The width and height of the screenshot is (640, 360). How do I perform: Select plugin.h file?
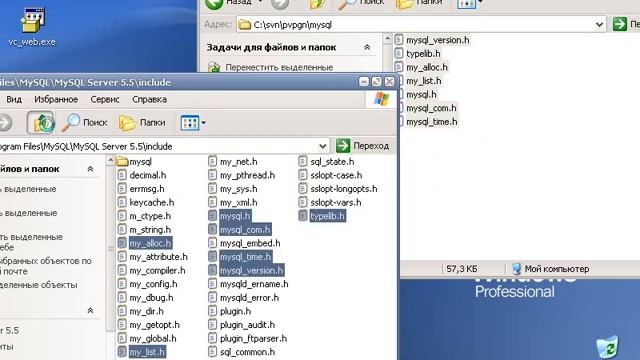[229, 311]
